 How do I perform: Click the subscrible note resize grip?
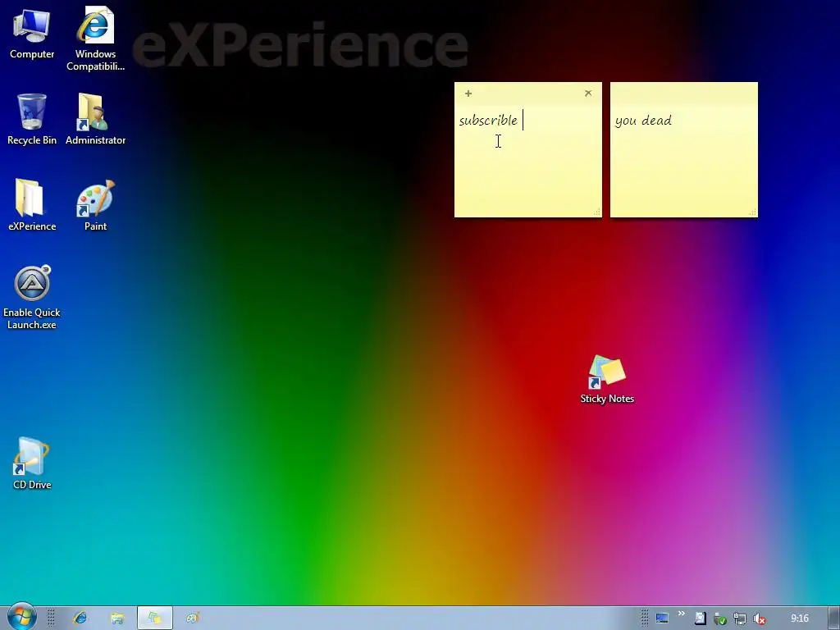tap(597, 212)
